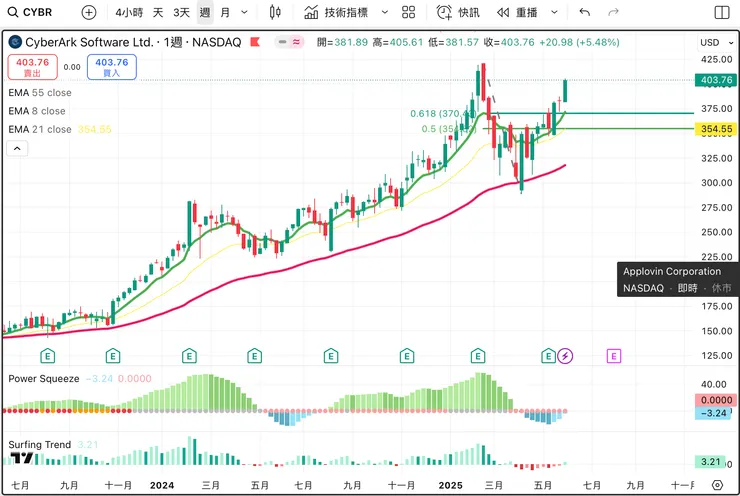Open the earnings marker near 五月 2024
Image resolution: width=740 pixels, height=496 pixels.
pyautogui.click(x=254, y=356)
